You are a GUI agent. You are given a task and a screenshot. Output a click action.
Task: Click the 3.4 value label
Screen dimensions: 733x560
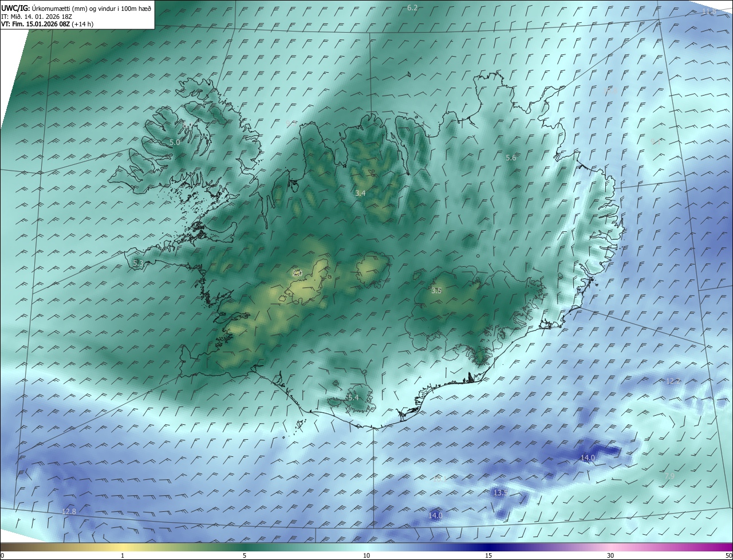360,194
